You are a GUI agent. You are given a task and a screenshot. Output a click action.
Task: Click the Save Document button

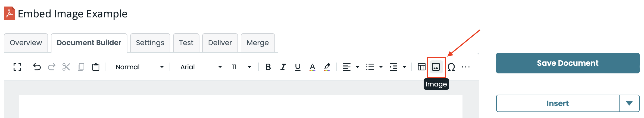point(568,63)
